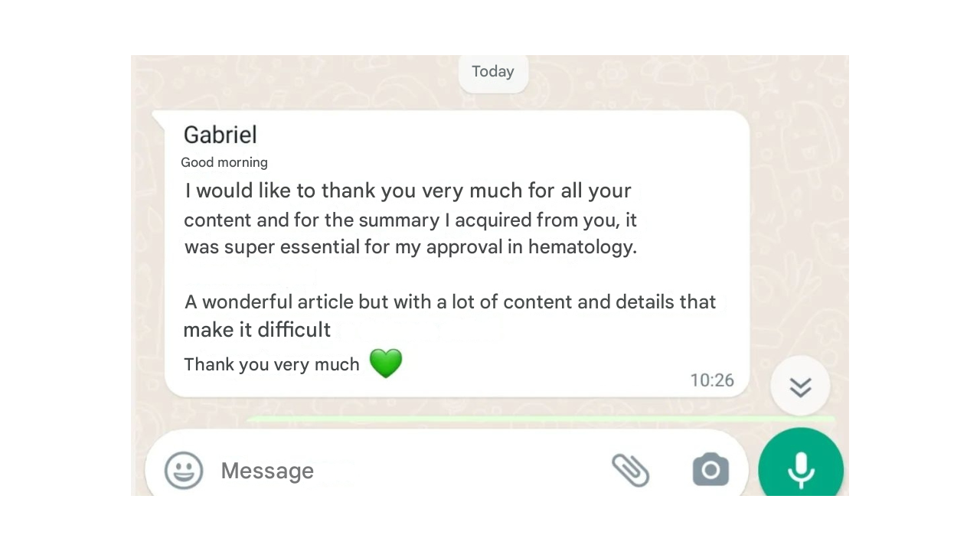Click the 10:26 message timestamp
980x551 pixels.
(x=712, y=380)
